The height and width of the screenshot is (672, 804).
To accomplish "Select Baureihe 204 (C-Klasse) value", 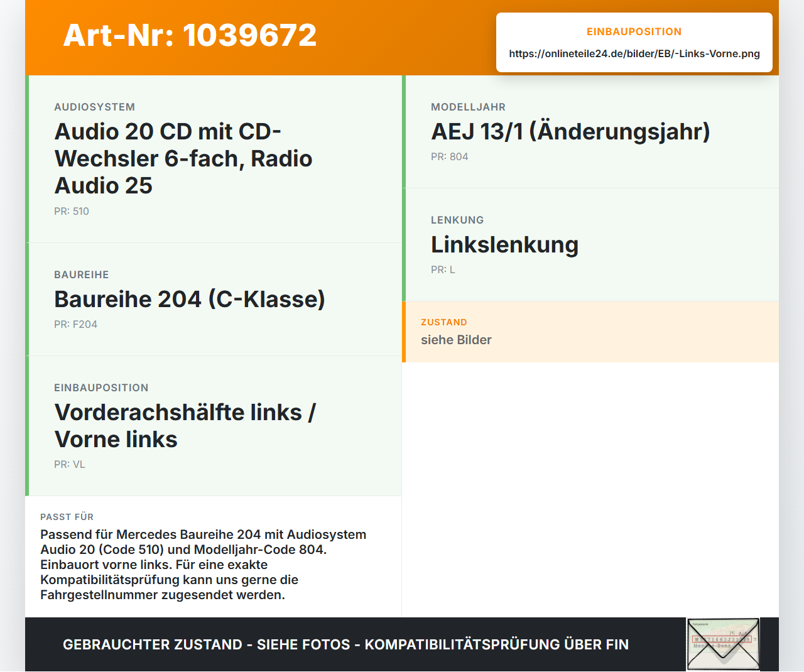I will (190, 299).
